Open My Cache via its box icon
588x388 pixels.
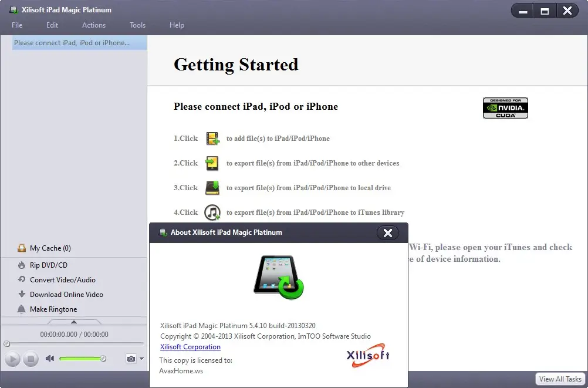(22, 248)
